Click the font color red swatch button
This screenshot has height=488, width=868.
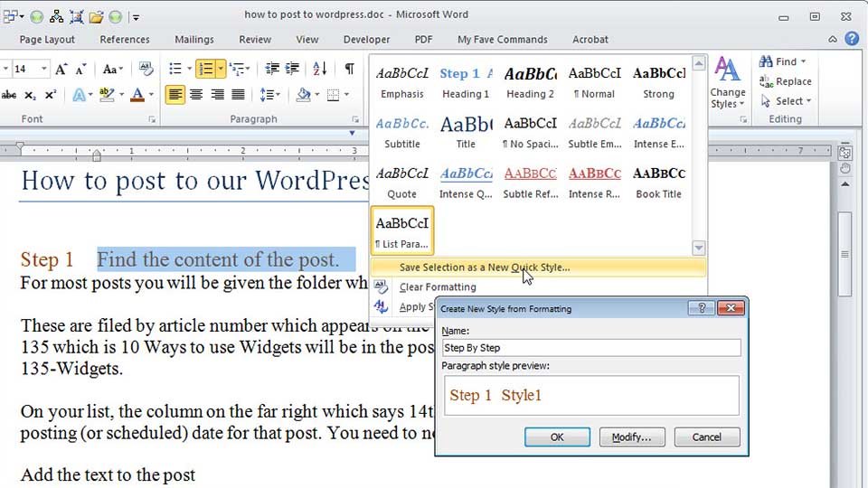(x=137, y=95)
